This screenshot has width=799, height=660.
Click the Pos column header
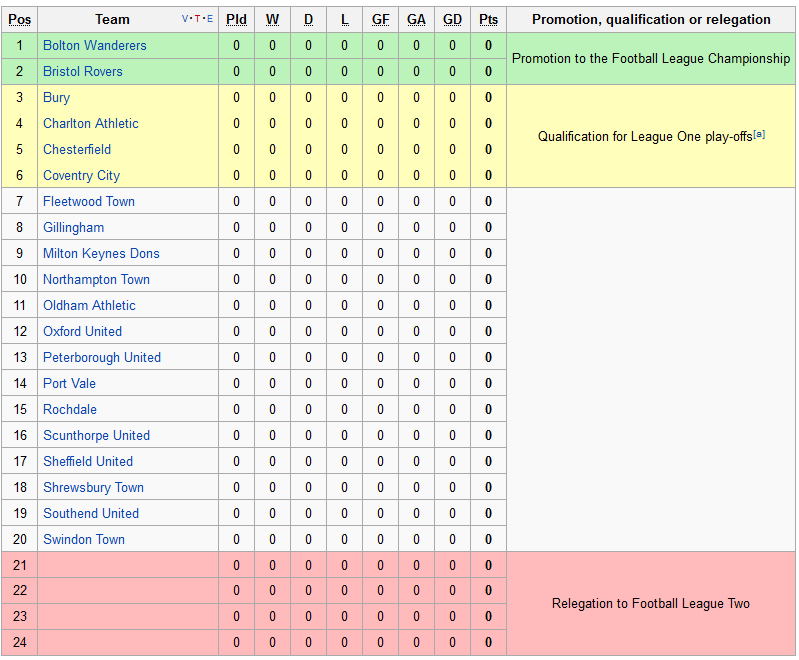(19, 19)
